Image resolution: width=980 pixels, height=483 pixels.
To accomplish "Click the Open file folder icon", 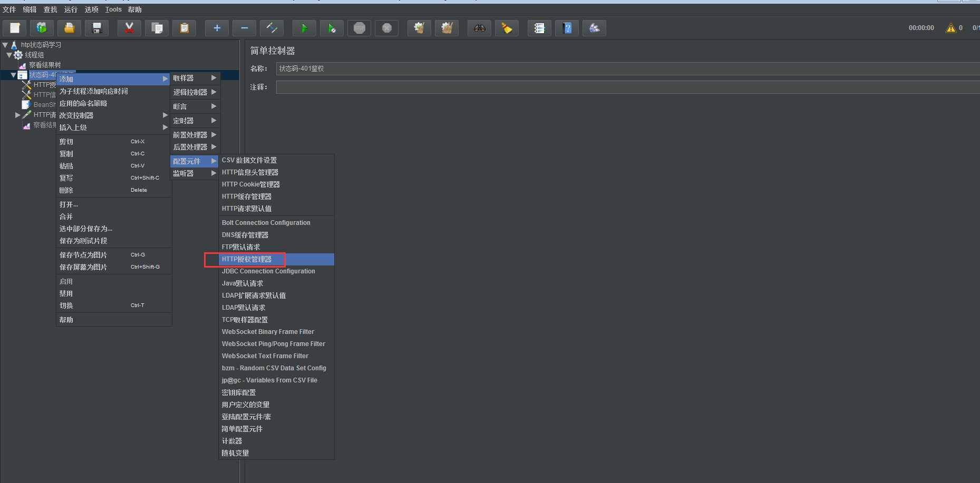I will [x=69, y=28].
